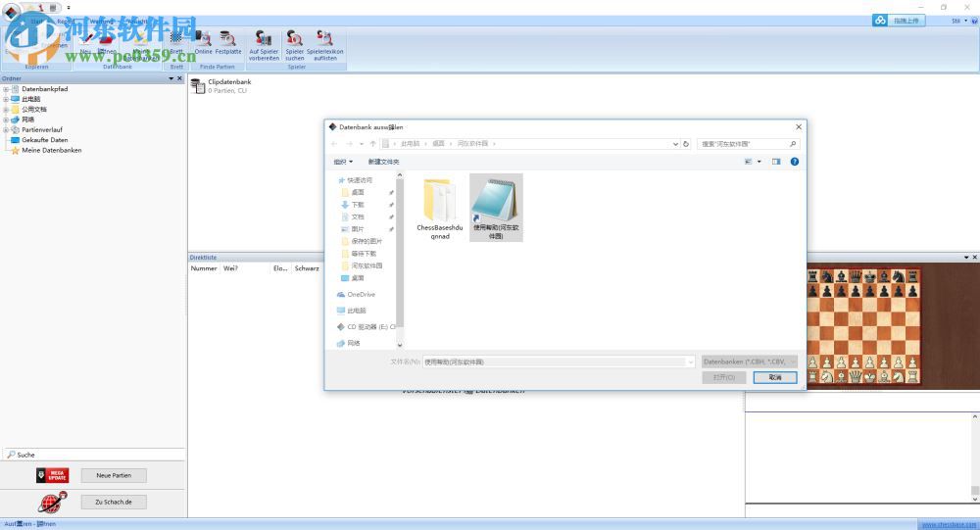Click the globe chess icon near Zu Schach.de
Screen dimensions: 980x530
pos(53,502)
